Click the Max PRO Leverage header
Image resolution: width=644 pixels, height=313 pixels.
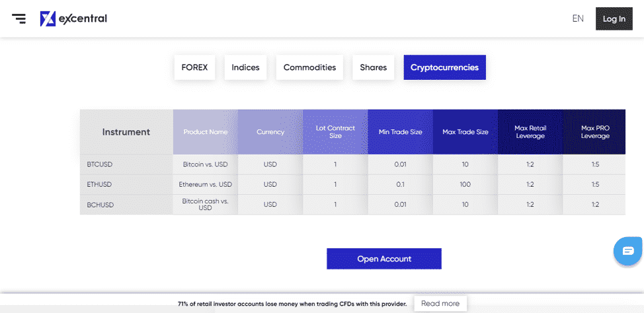pyautogui.click(x=594, y=132)
